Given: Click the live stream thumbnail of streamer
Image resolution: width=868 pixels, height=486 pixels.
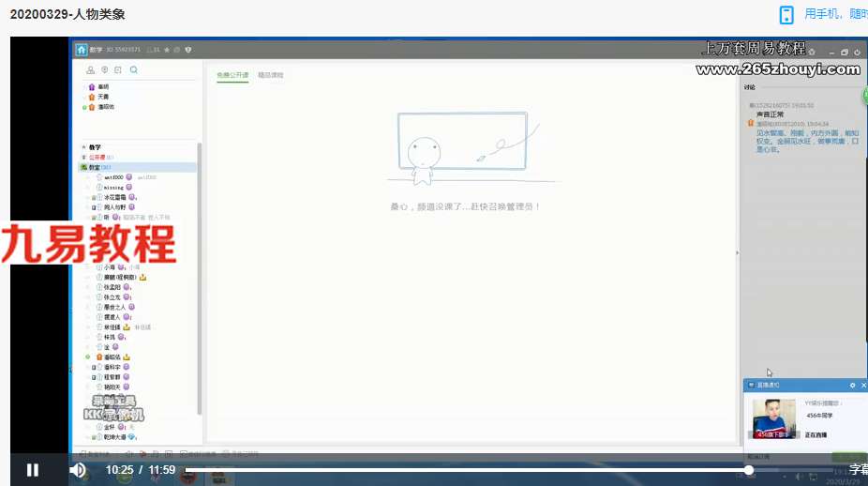Looking at the screenshot, I should [x=774, y=418].
